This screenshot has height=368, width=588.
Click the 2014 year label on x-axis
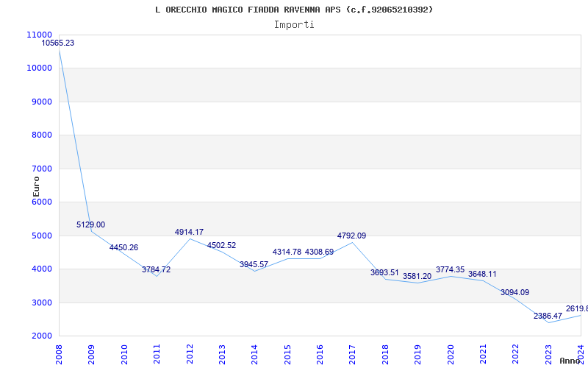point(254,354)
